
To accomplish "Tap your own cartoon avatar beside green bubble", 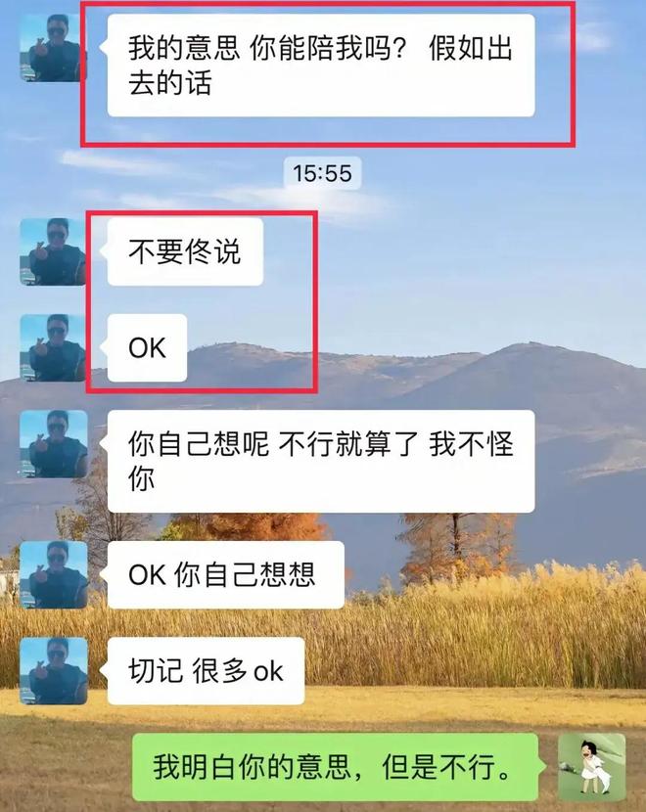I will click(x=591, y=767).
